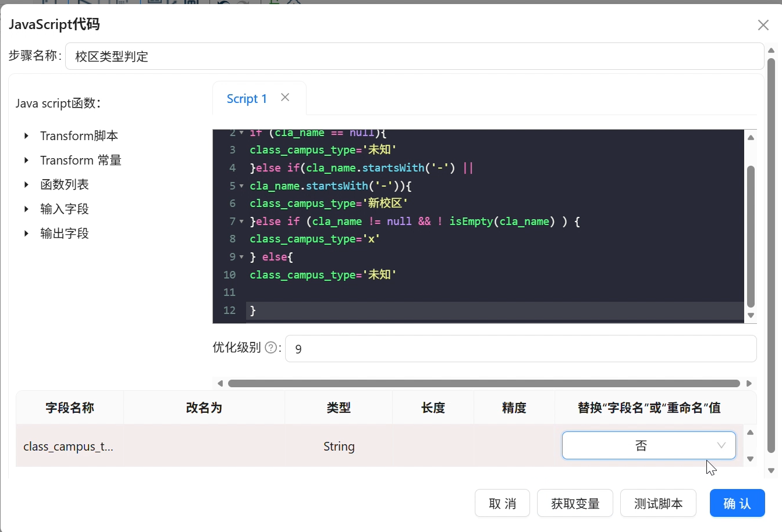This screenshot has width=782, height=532.
Task: Click the 确认 button
Action: (737, 504)
